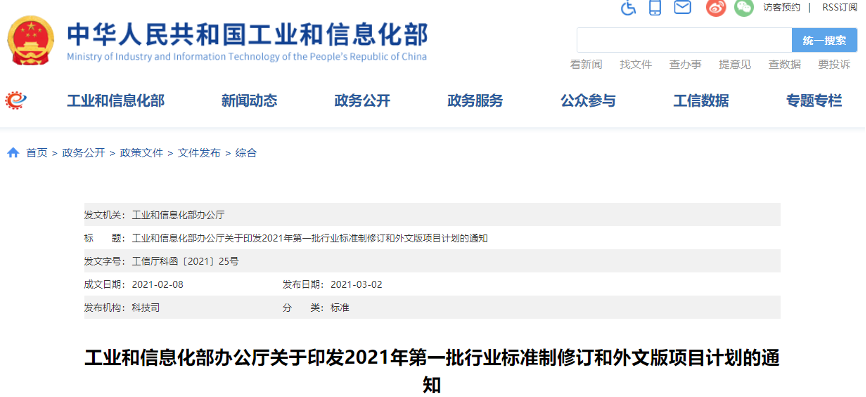
Task: Select 提意见 search shortcut
Action: (x=735, y=65)
